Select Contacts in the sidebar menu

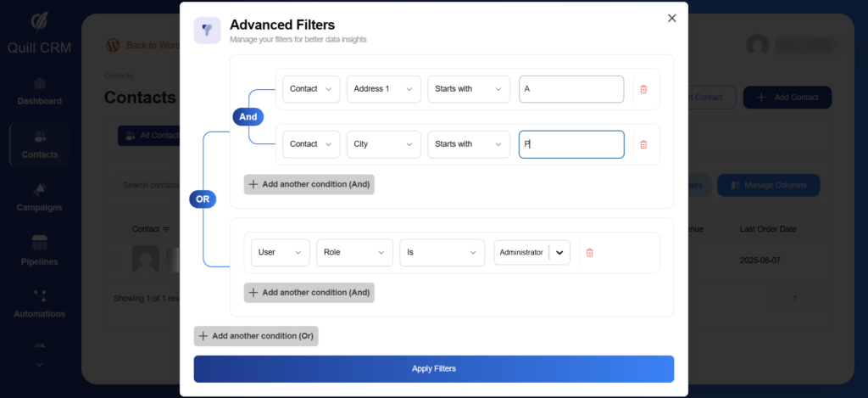coord(39,144)
